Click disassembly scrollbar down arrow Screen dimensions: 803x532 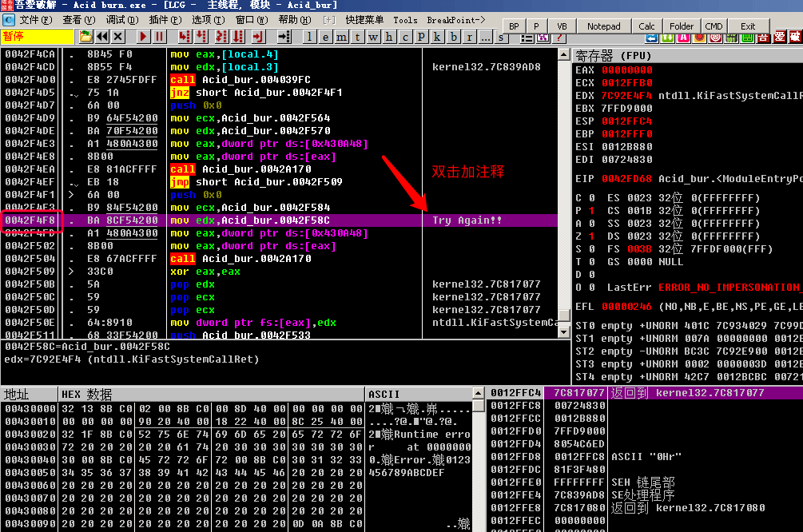coord(563,332)
